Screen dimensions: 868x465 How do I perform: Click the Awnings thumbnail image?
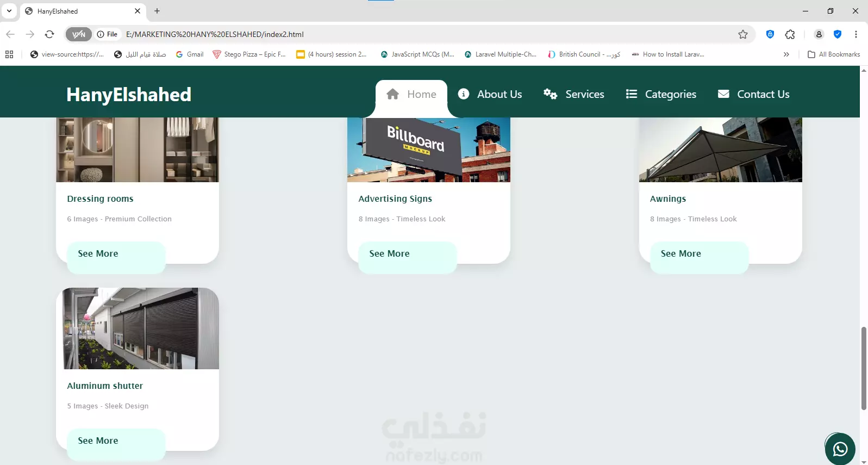[721, 150]
